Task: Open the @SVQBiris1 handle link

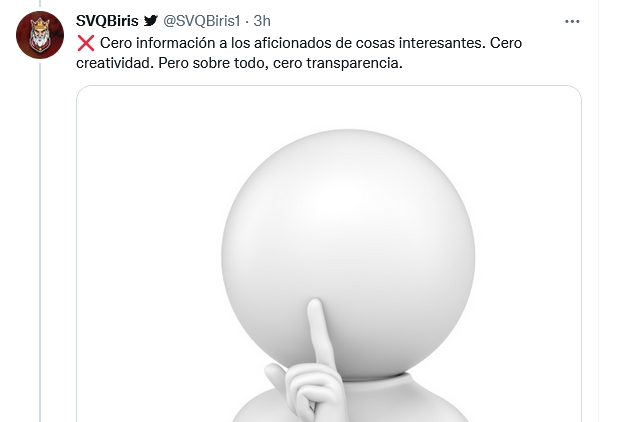Action: coord(202,21)
